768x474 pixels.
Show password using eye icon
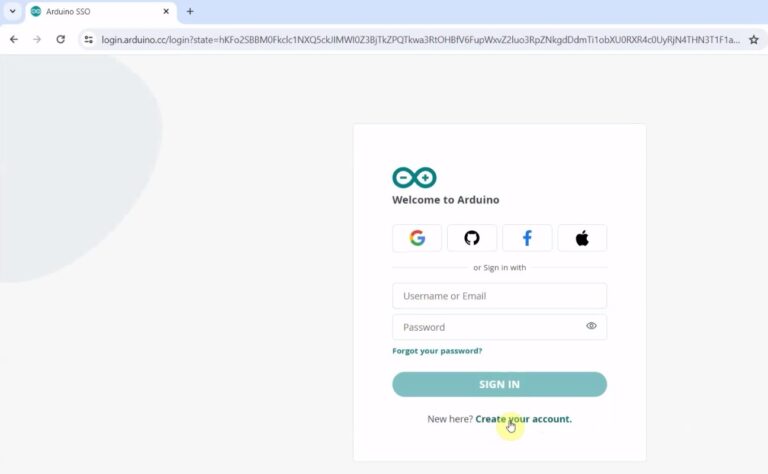coord(591,326)
